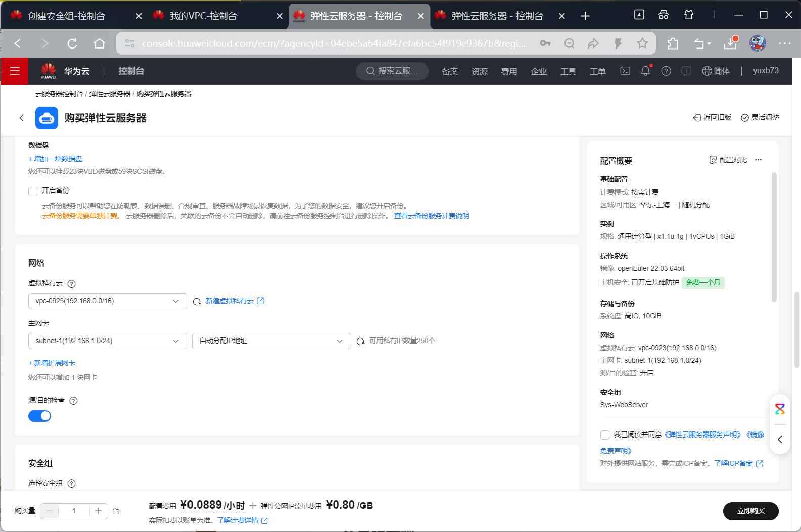Toggle the 源/目的检查 switch
The image size is (801, 532).
pyautogui.click(x=39, y=416)
